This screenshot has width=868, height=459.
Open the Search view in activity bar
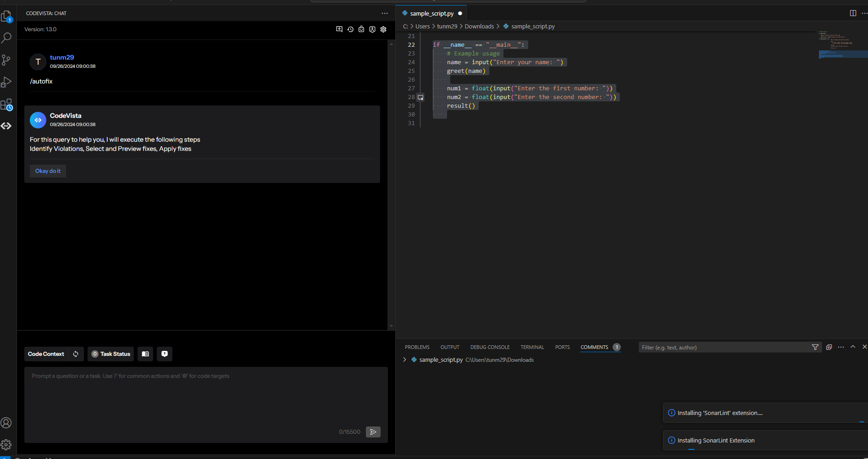pos(6,38)
